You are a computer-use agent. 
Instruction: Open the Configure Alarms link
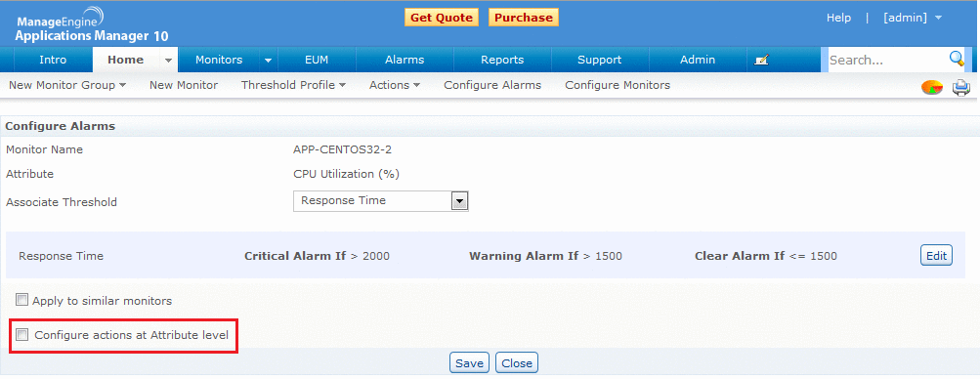pos(492,85)
